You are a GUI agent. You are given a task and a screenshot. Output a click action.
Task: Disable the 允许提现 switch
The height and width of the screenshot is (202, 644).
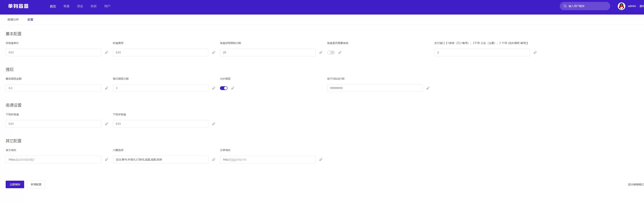coord(224,88)
